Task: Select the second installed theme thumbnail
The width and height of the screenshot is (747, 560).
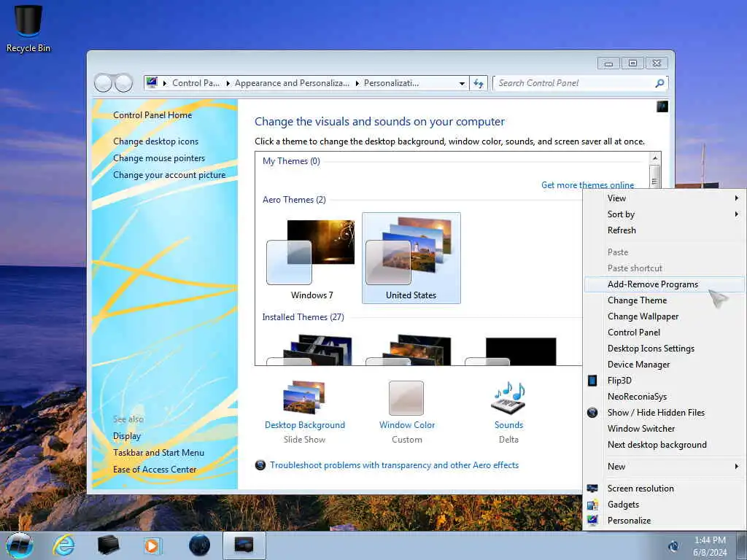Action: pos(409,350)
